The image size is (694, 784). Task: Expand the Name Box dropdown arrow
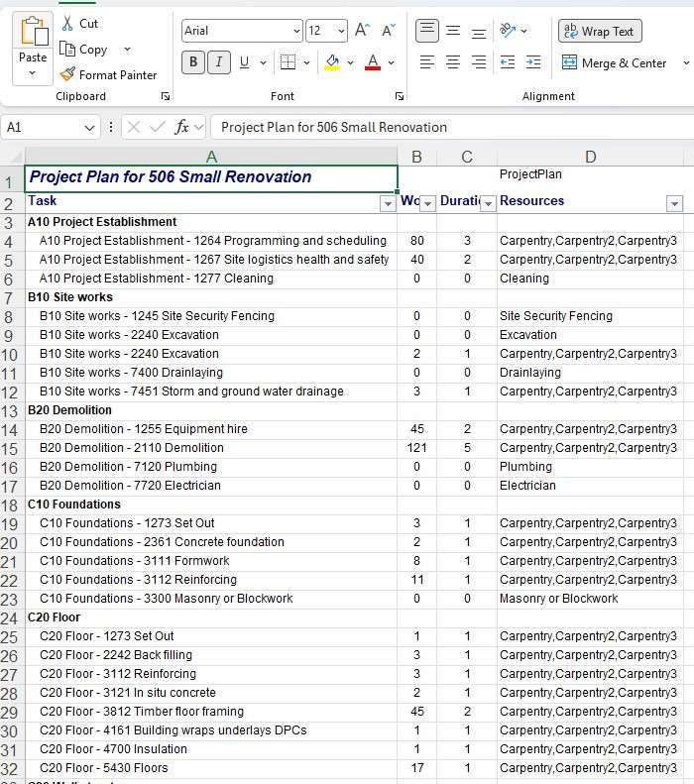89,128
